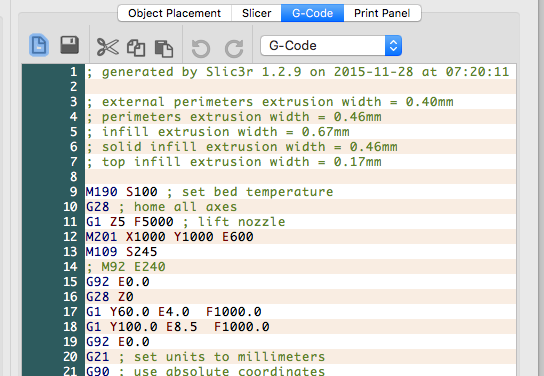Image resolution: width=544 pixels, height=376 pixels.
Task: Click line 'G1 Y100.0 E8.5 F1000.0'
Action: pyautogui.click(x=178, y=326)
